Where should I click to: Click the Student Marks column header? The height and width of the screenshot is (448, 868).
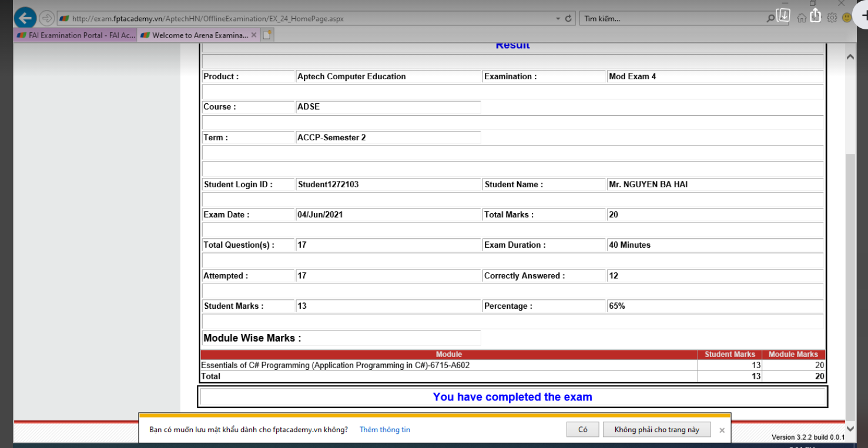[730, 354]
